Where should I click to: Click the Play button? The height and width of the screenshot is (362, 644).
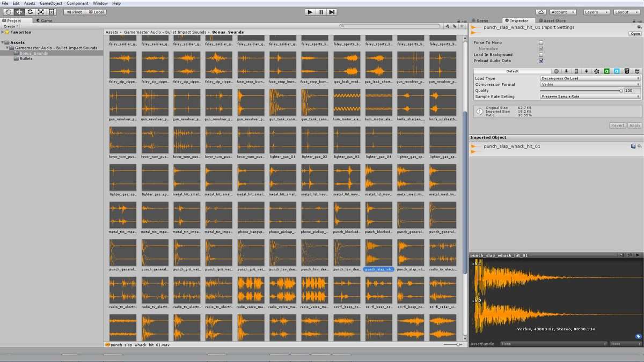tap(310, 12)
